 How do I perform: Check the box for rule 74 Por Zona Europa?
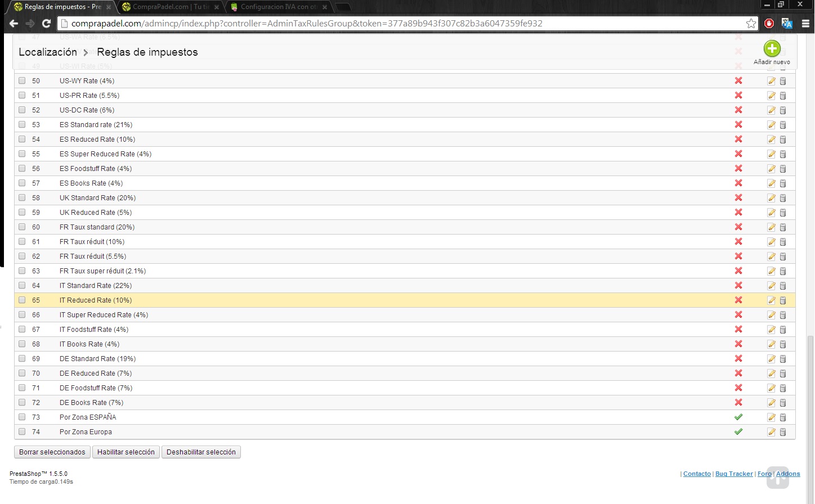point(22,431)
